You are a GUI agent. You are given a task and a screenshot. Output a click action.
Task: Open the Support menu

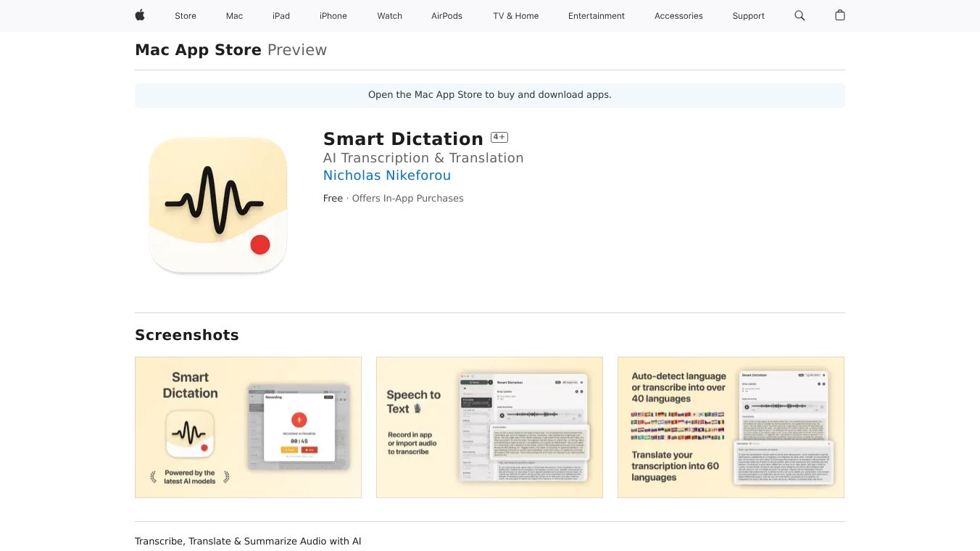click(x=748, y=16)
